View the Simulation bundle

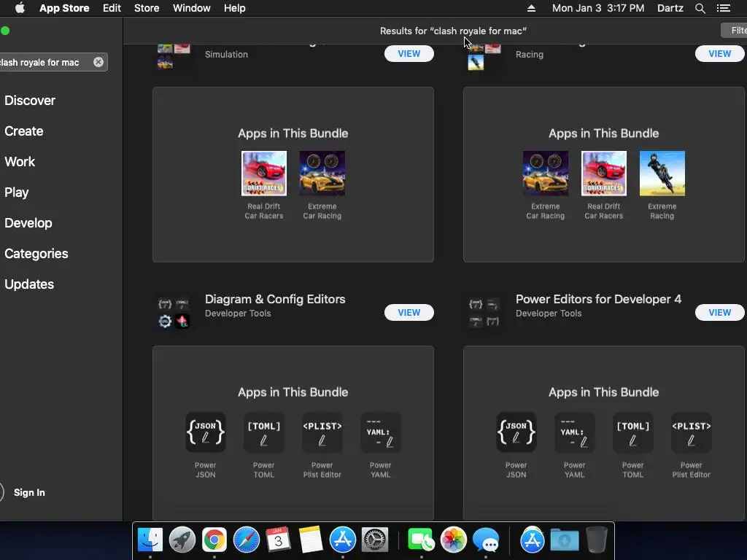[x=409, y=54]
